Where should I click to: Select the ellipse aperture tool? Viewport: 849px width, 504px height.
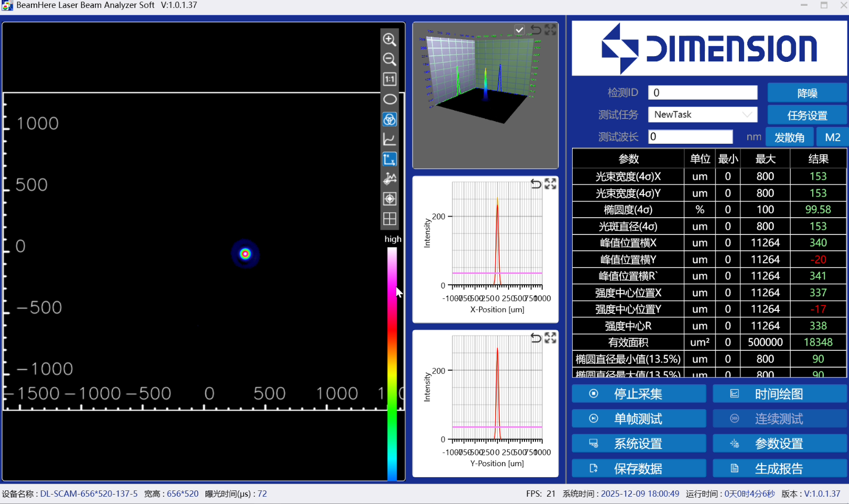[x=389, y=99]
